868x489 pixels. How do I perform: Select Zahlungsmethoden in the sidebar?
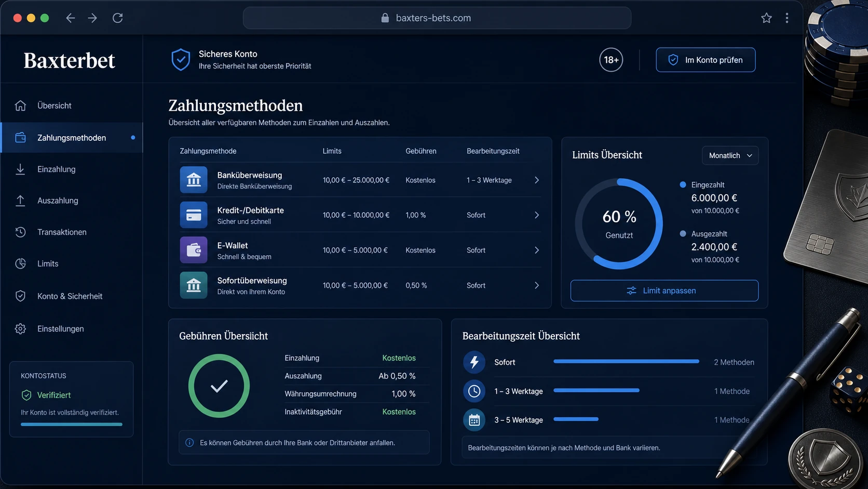pos(72,138)
